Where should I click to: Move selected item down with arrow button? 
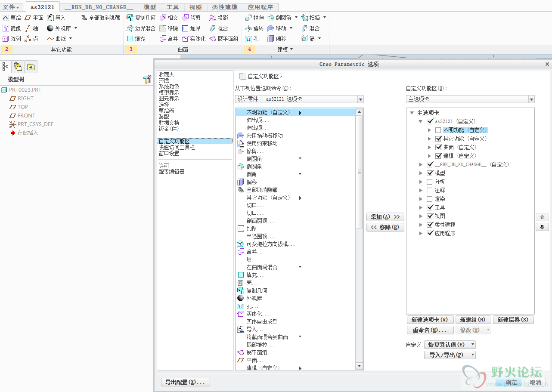pos(542,227)
